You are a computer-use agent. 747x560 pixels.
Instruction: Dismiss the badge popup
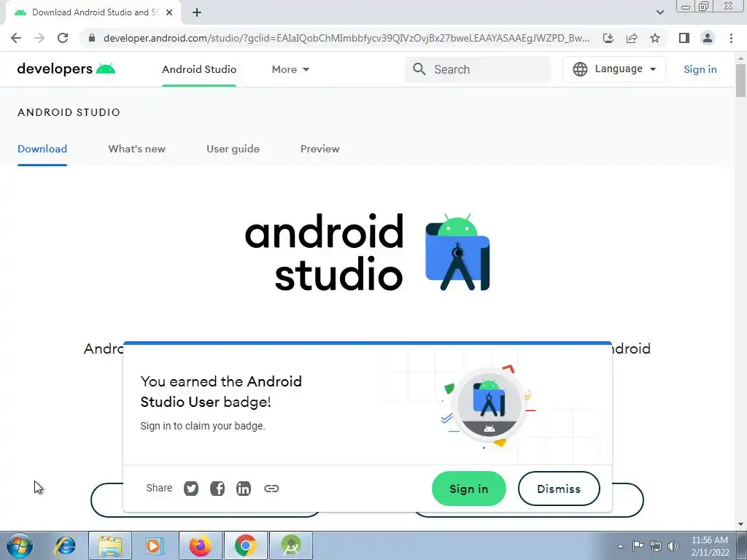click(x=559, y=489)
